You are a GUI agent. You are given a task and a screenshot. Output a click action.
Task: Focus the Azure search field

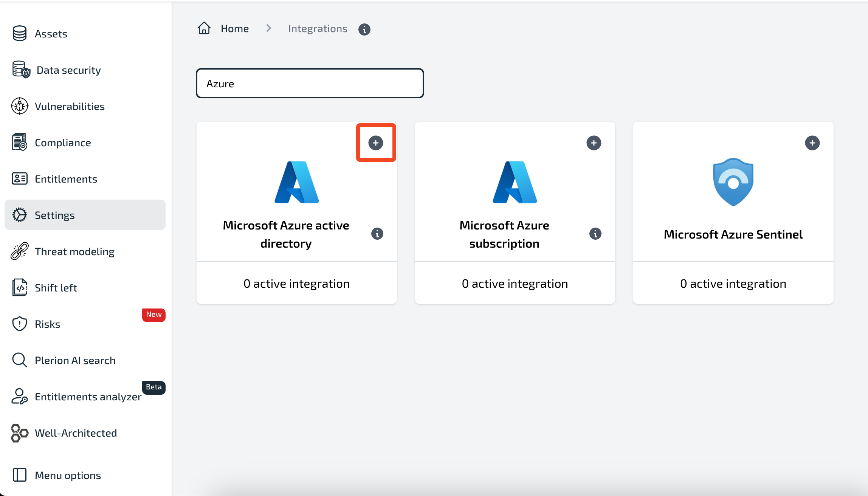pyautogui.click(x=310, y=83)
